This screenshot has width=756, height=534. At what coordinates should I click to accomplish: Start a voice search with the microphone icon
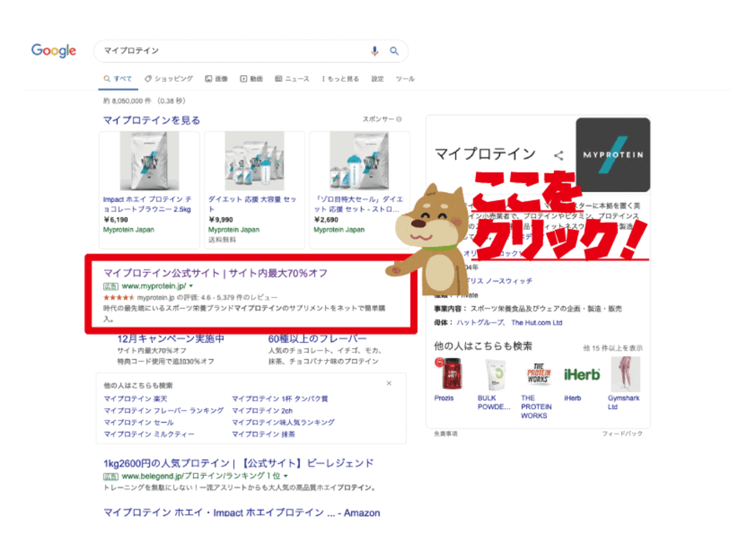[375, 51]
